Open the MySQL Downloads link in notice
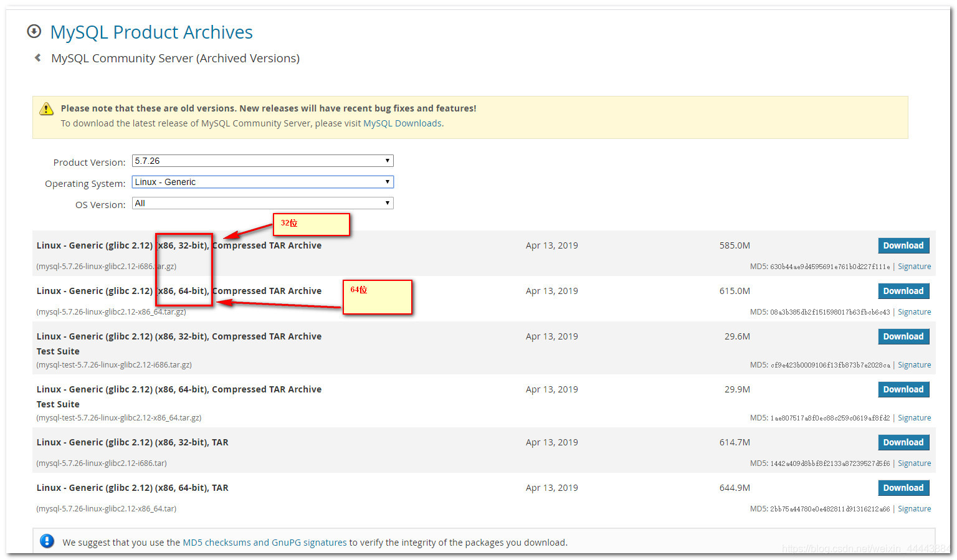Screen dimensions: 957x560 coord(402,123)
